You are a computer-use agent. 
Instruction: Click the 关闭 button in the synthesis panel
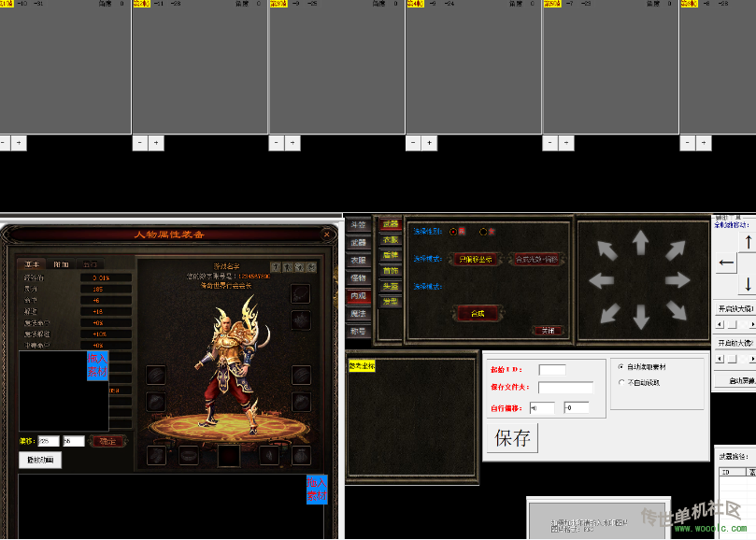(549, 331)
